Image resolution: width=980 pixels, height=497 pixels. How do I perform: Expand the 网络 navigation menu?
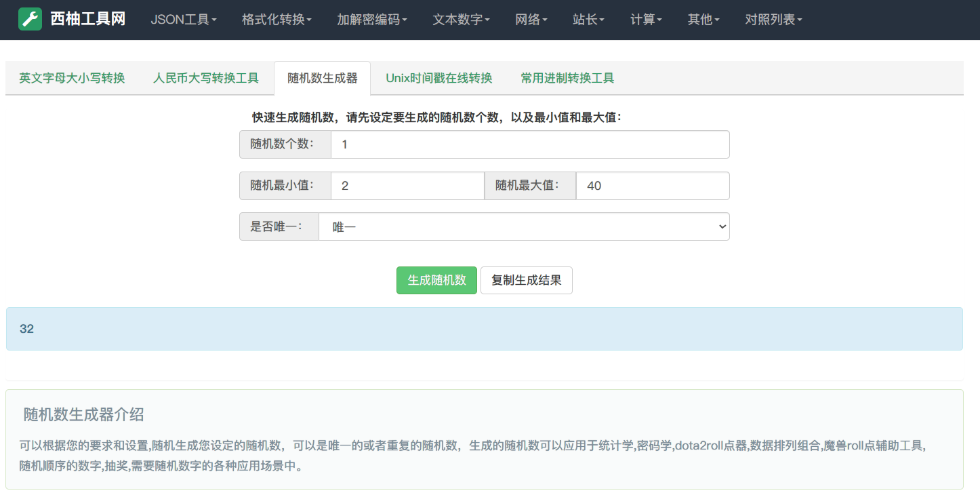point(531,20)
